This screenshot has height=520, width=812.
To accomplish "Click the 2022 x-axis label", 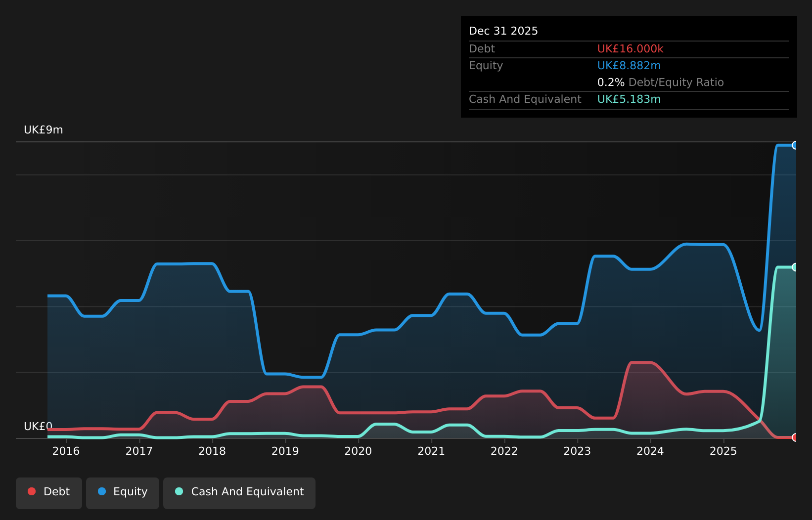I will [x=504, y=451].
